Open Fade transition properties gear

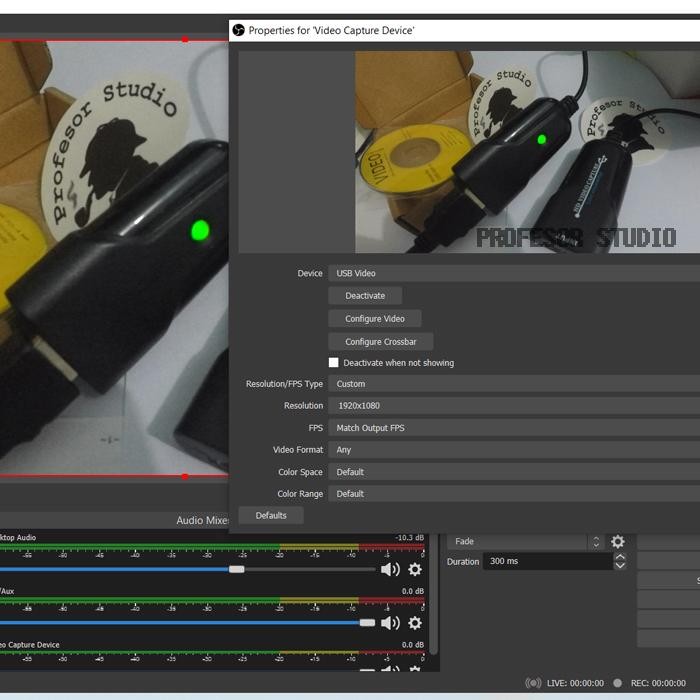[x=618, y=542]
